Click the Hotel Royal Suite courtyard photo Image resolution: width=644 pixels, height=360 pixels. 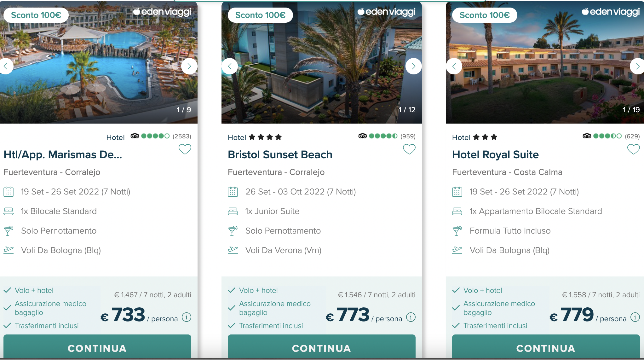pos(545,63)
